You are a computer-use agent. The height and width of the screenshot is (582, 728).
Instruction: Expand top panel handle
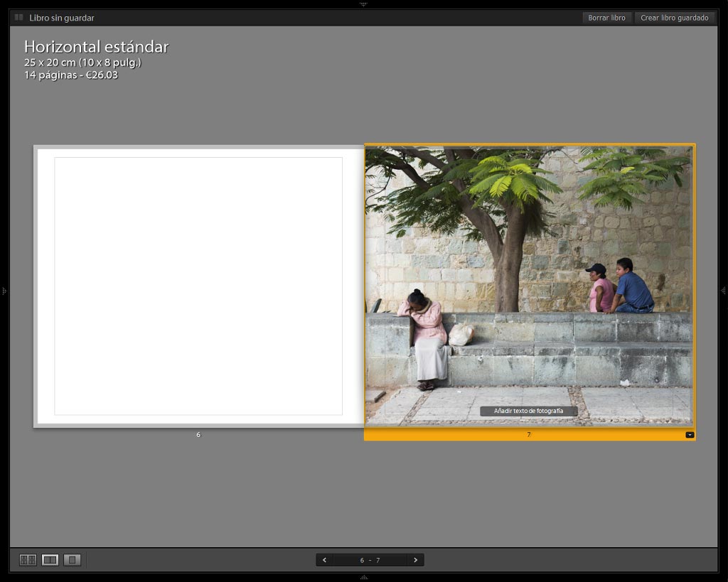[x=363, y=4]
